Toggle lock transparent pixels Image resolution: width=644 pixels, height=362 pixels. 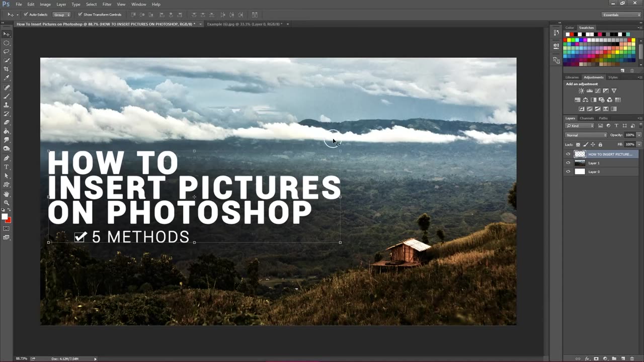point(578,144)
